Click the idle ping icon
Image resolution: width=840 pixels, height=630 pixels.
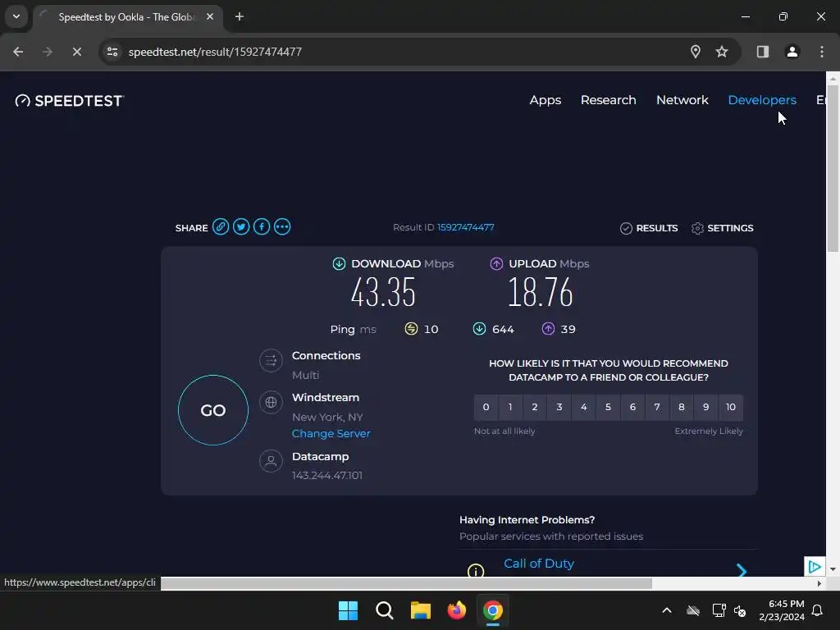[411, 329]
